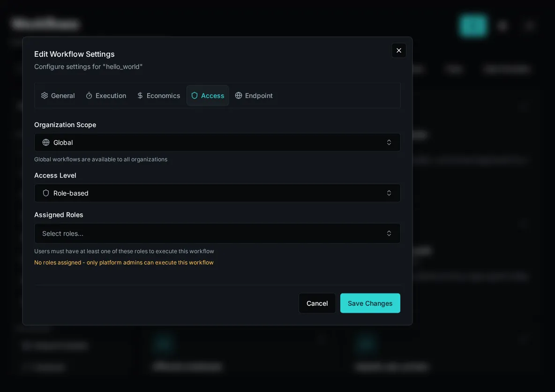The height and width of the screenshot is (392, 555).
Task: Click the 'Access Level' label
Action: click(55, 175)
